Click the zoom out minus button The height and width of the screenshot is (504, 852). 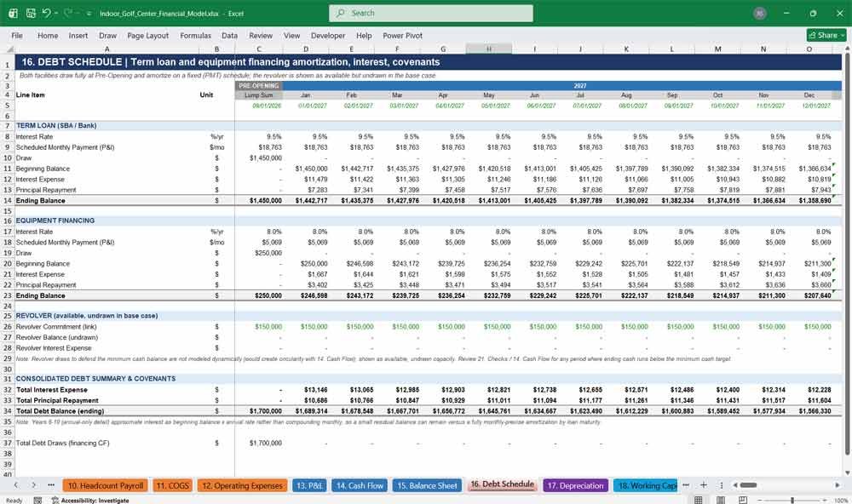point(760,500)
